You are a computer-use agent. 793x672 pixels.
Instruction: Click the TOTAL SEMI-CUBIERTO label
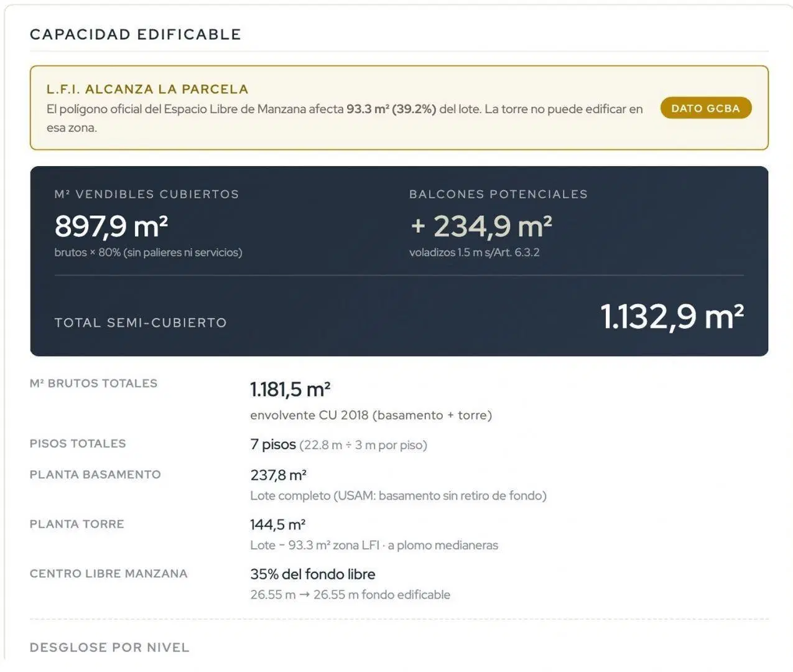[x=141, y=323]
